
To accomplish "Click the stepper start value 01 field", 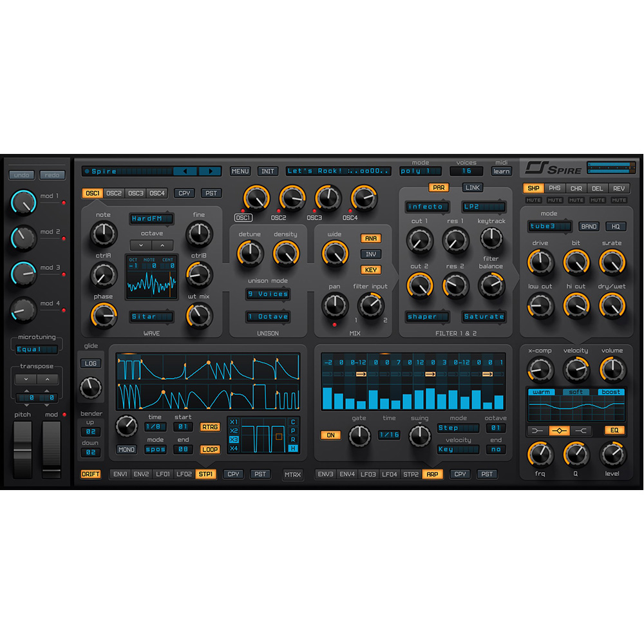I will point(183,427).
